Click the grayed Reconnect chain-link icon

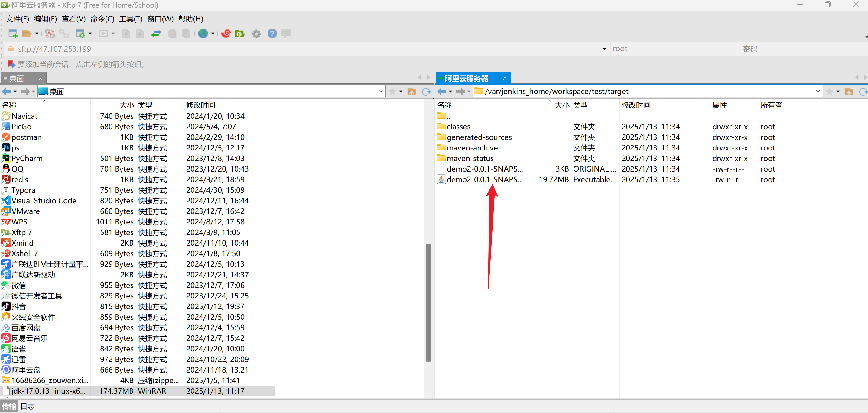click(64, 33)
